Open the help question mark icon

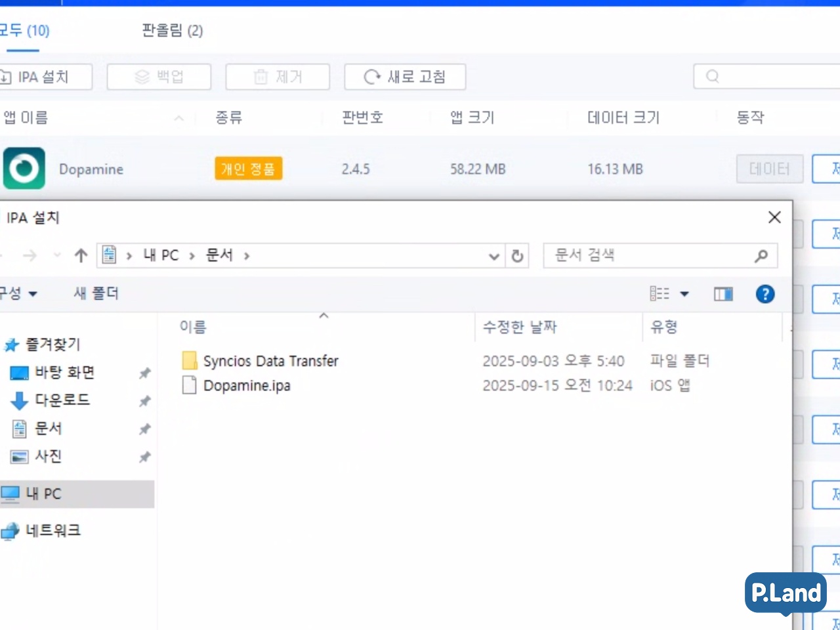(x=765, y=294)
